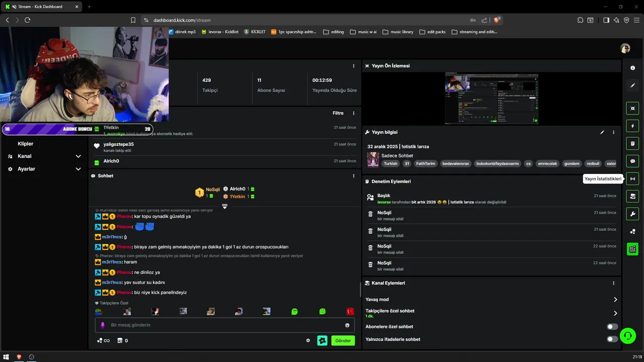Open Brave VPN shield icon
The image size is (644, 362).
[626, 20]
